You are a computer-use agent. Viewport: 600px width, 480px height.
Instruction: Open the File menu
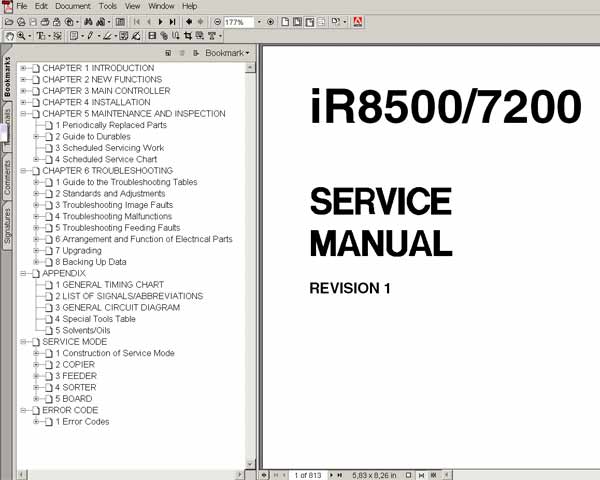click(x=22, y=6)
